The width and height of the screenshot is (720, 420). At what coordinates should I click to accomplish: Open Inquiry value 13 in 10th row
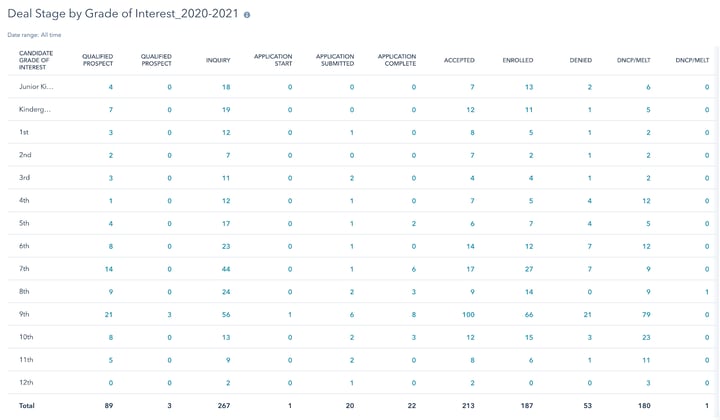click(x=226, y=337)
